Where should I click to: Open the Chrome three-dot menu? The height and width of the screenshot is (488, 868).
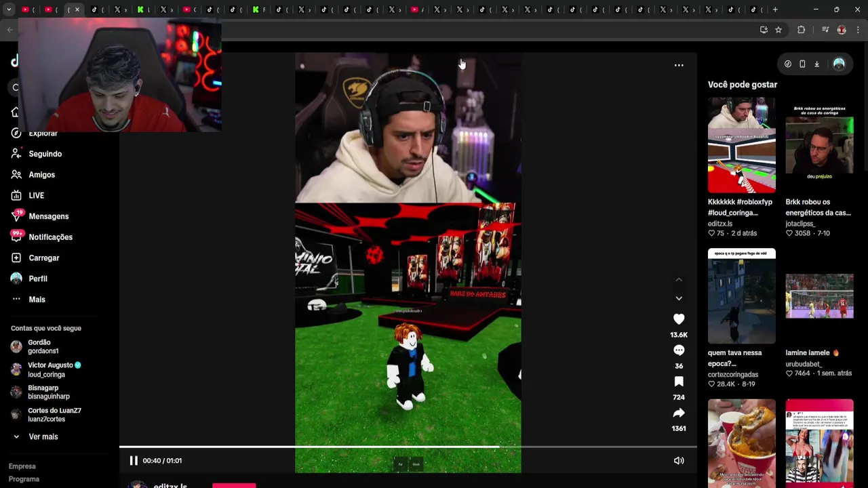(x=858, y=30)
